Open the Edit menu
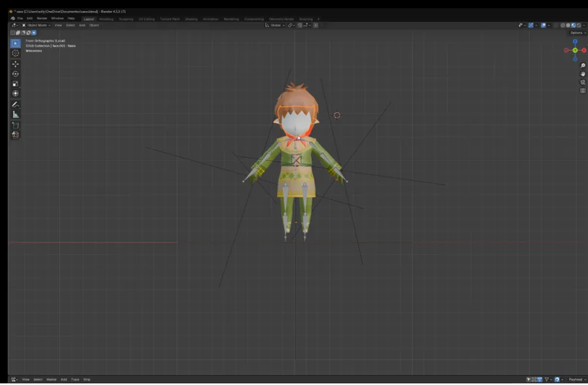The image size is (588, 385). 29,18
